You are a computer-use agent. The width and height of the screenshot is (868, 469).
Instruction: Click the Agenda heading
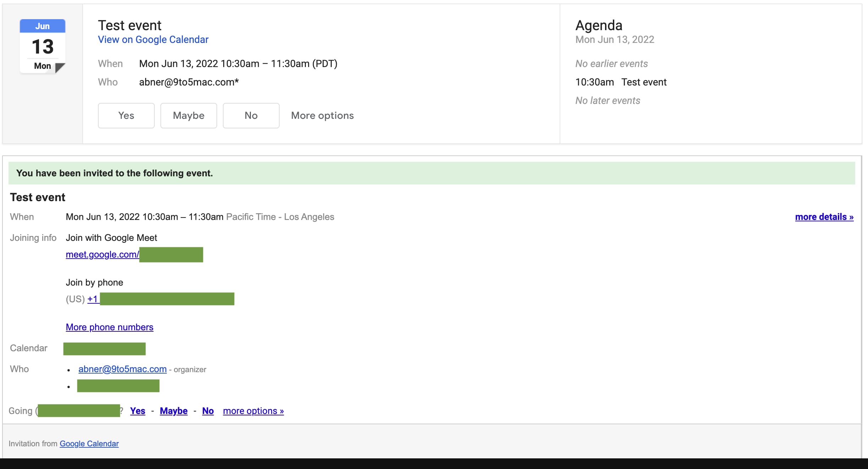point(599,26)
